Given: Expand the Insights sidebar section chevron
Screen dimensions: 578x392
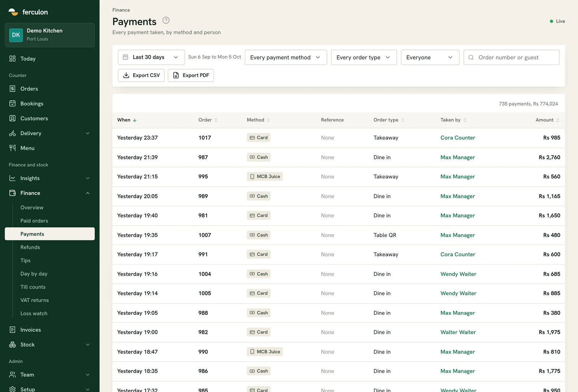Looking at the screenshot, I should (x=87, y=178).
